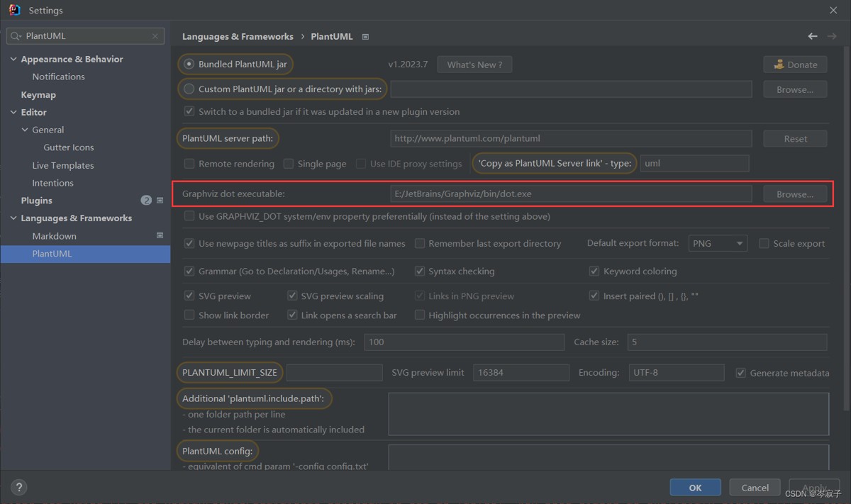Click the settings icon next to Markdown
851x504 pixels.
point(160,235)
